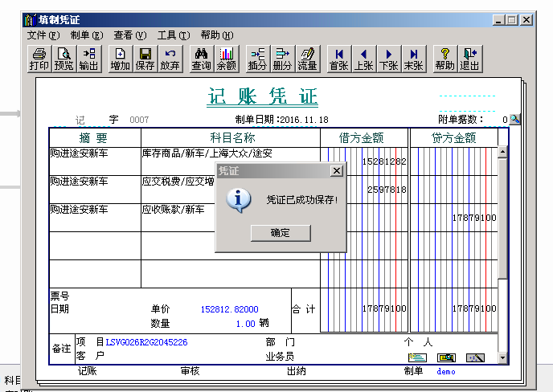The image size is (553, 392).
Task: Click the voucher number 0007 field
Action: pos(139,120)
